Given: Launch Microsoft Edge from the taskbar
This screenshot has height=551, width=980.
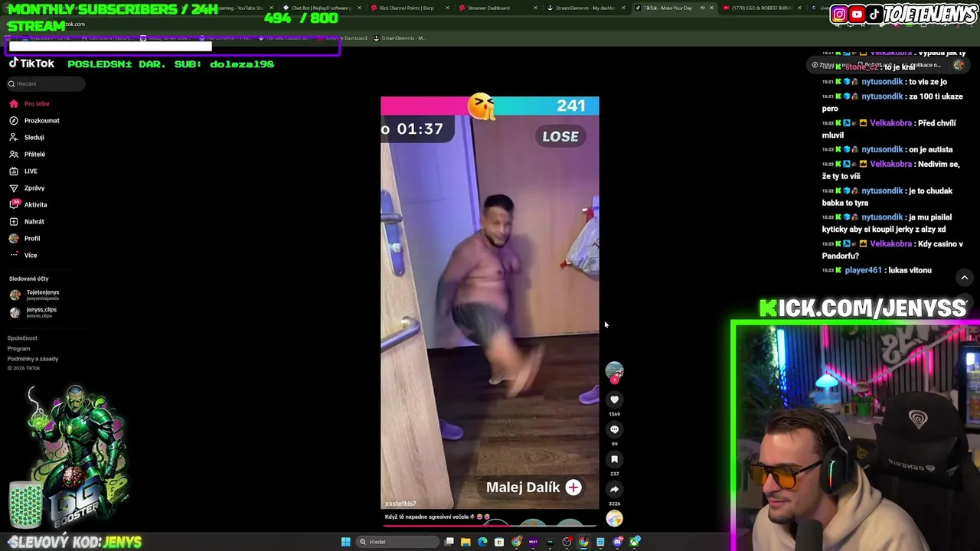Looking at the screenshot, I should point(482,542).
